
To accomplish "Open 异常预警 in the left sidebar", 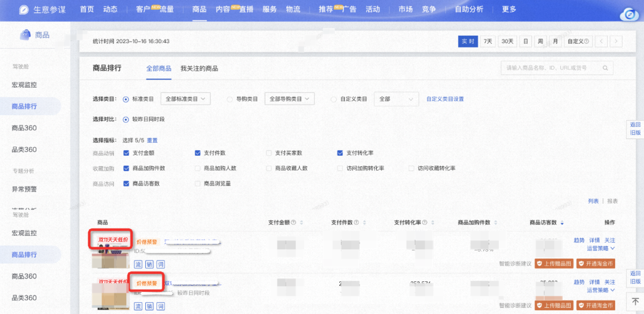I will coord(24,189).
